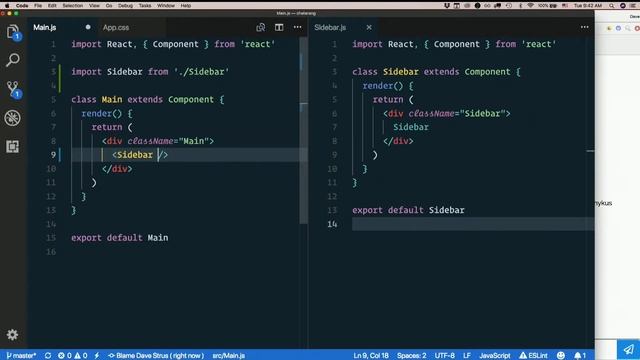Image resolution: width=640 pixels, height=360 pixels.
Task: Open the Manage gear settings icon
Action: point(13,335)
